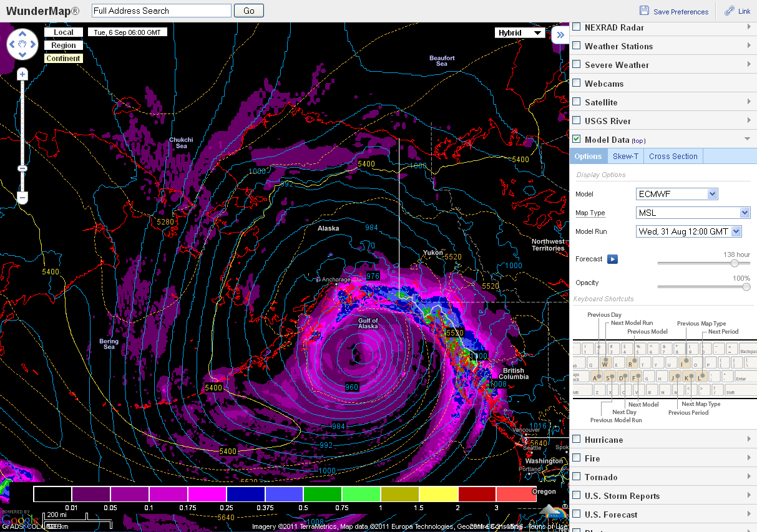Select the Options tab
This screenshot has width=757, height=532.
coord(588,157)
